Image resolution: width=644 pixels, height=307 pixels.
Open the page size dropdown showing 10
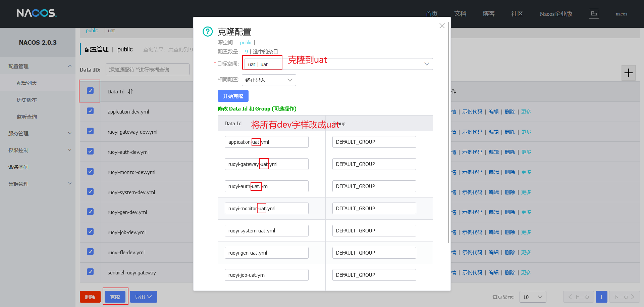click(x=533, y=297)
